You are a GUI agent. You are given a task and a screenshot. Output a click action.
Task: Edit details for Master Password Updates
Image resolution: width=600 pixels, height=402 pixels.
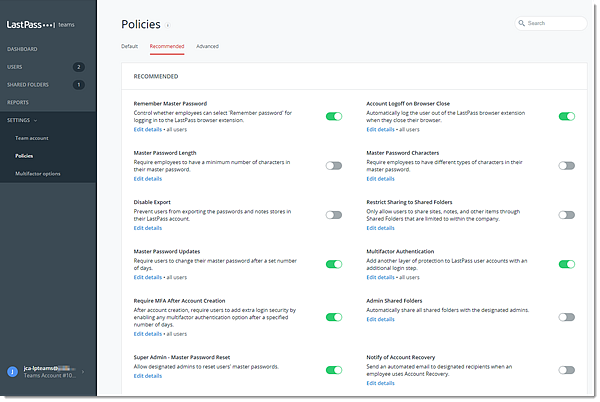click(x=148, y=277)
